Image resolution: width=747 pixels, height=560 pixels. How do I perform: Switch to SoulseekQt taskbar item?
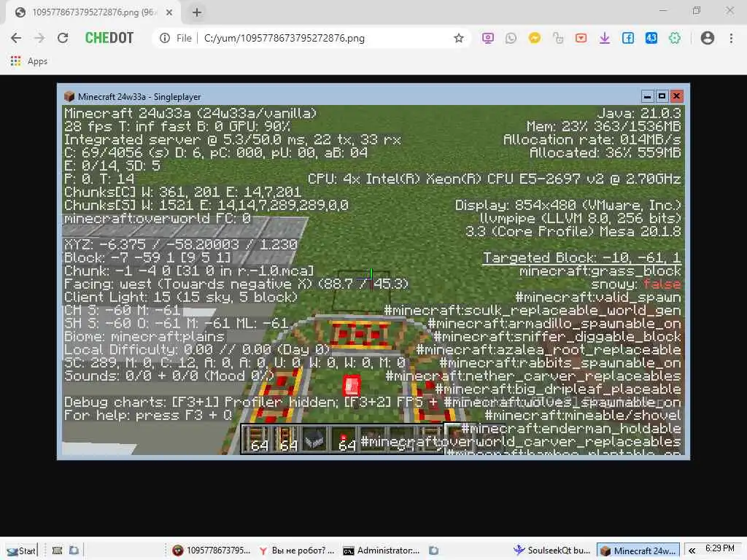(552, 551)
